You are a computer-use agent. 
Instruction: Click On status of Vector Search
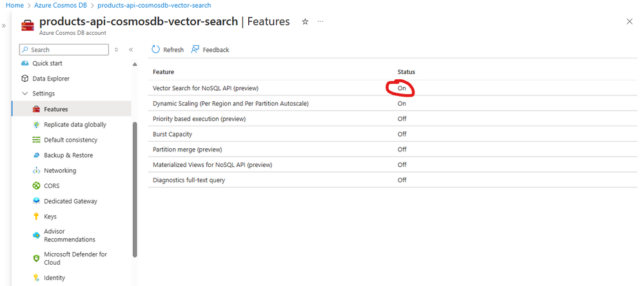(402, 88)
